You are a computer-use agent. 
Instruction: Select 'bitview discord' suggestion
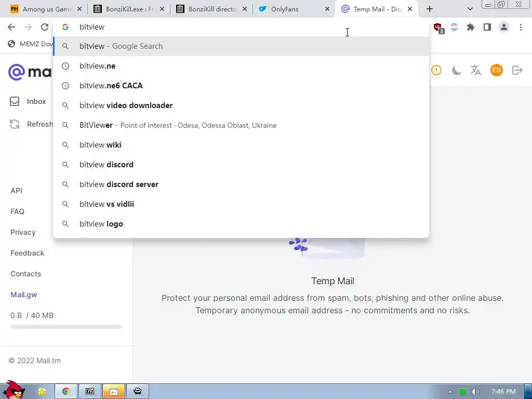pos(241,165)
